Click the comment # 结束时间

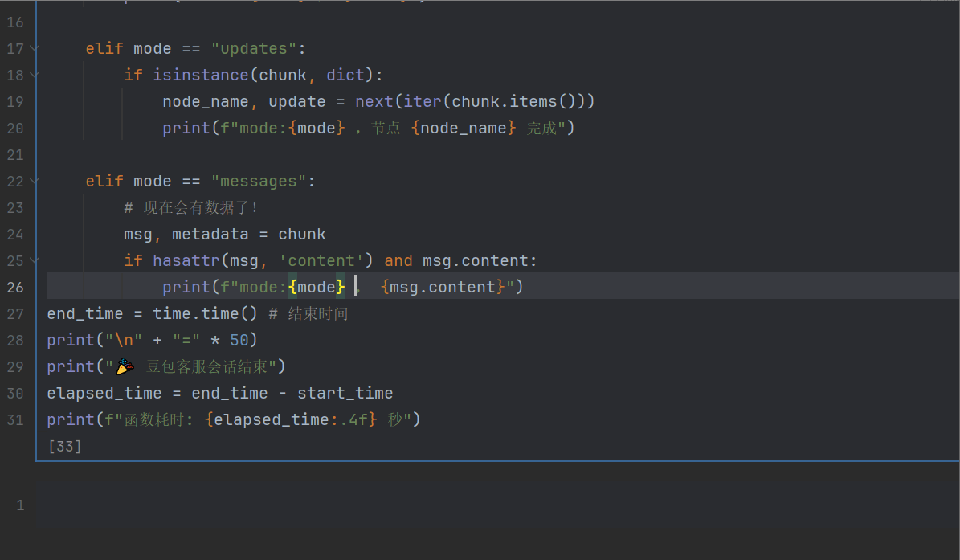click(x=308, y=314)
